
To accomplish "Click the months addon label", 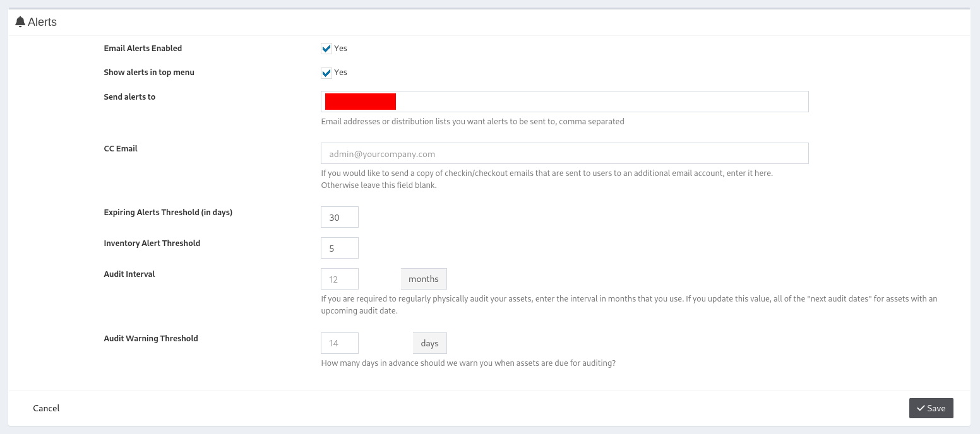I will (424, 279).
